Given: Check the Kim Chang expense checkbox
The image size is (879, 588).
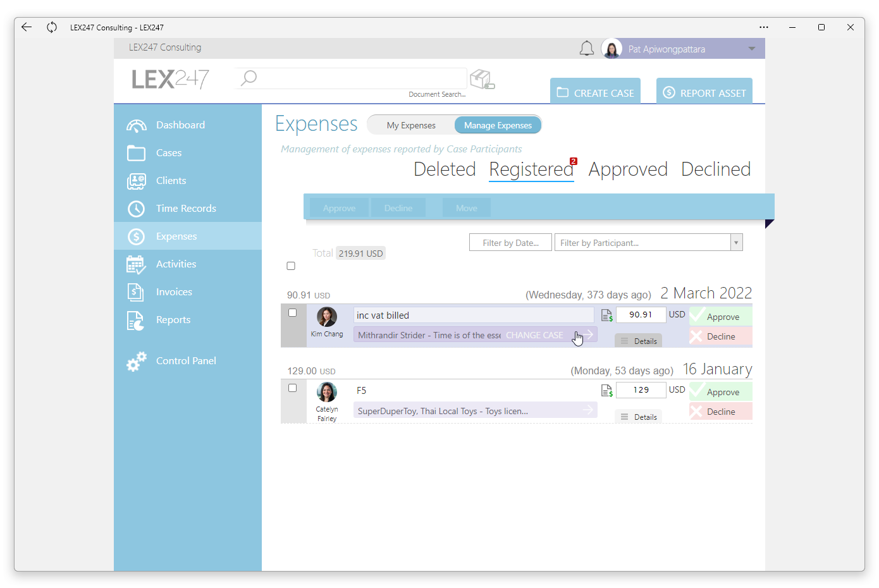Looking at the screenshot, I should (292, 313).
